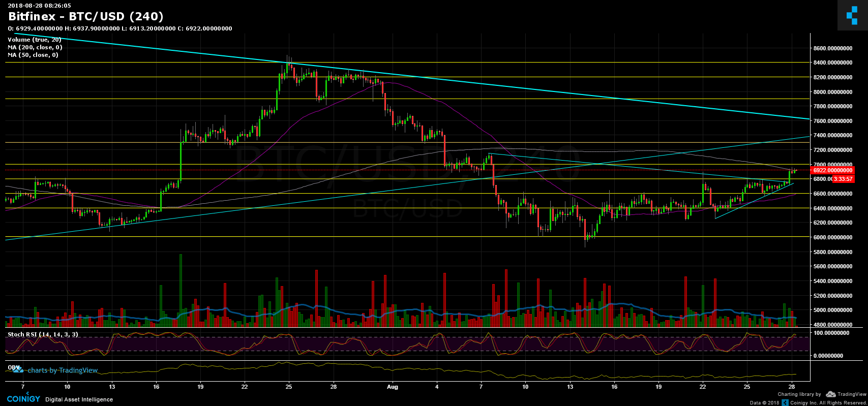Image resolution: width=868 pixels, height=406 pixels.
Task: Click the 8600.00000000 price axis label
Action: tap(832, 48)
